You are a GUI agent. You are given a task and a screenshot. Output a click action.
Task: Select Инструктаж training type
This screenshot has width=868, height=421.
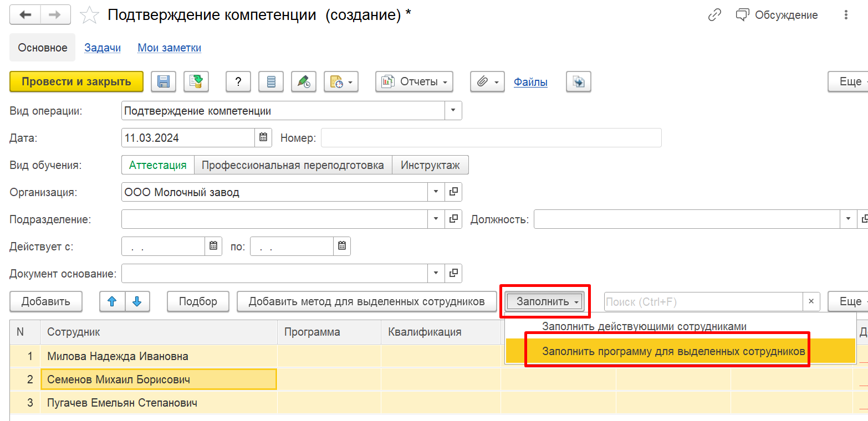point(430,165)
